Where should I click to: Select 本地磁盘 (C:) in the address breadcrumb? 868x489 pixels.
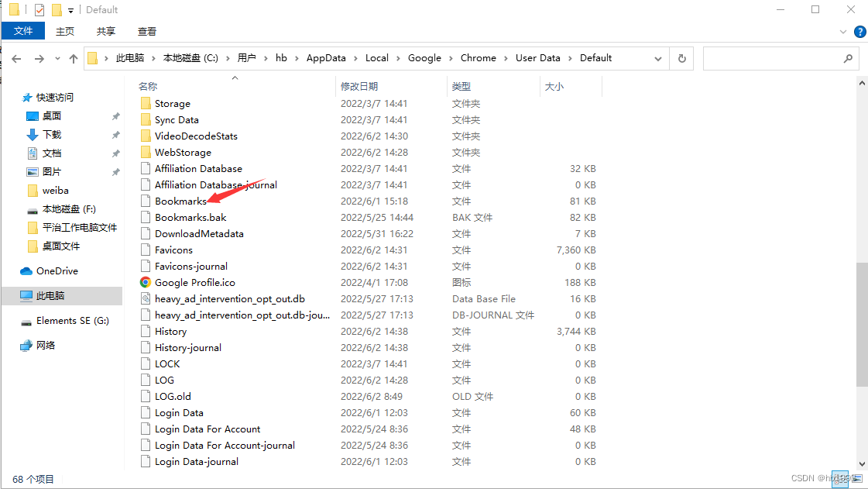190,58
